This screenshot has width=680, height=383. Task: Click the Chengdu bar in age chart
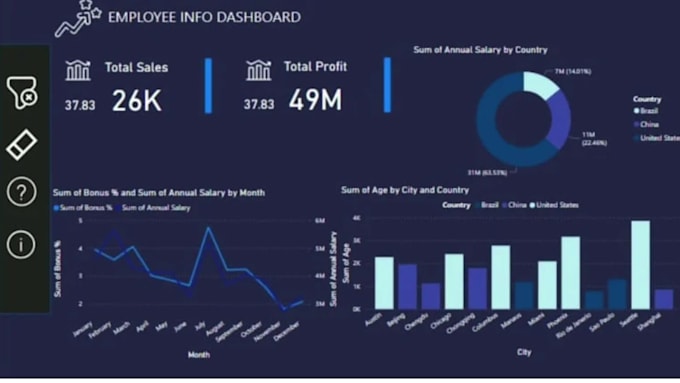[x=431, y=296]
